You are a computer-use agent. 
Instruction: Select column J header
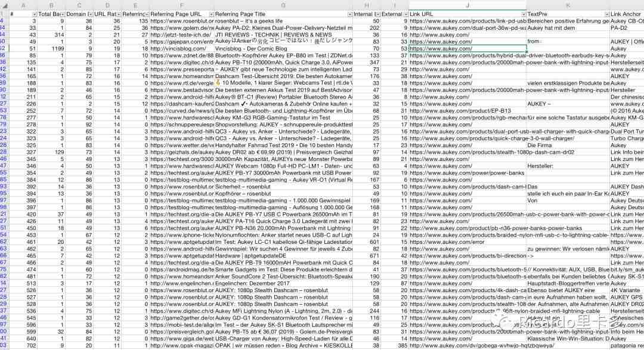467,5
